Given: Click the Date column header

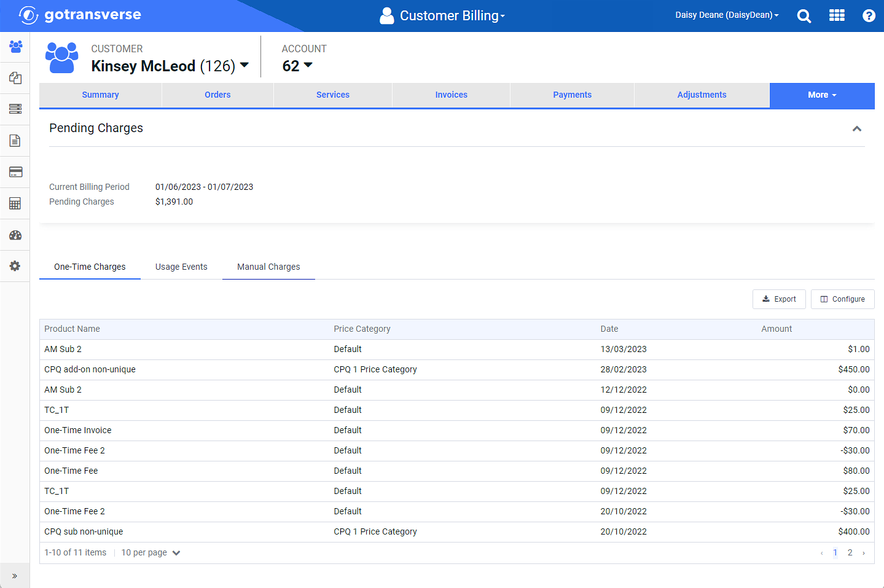Looking at the screenshot, I should (609, 329).
